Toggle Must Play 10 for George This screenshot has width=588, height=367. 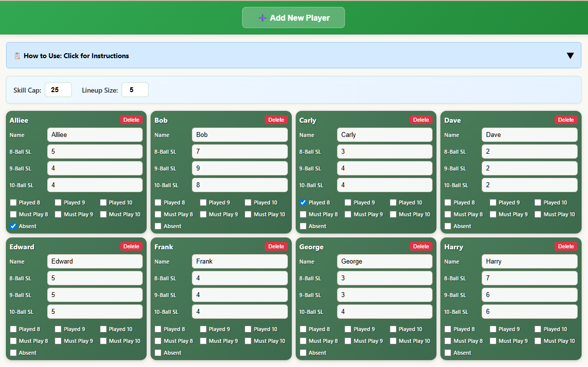point(393,341)
